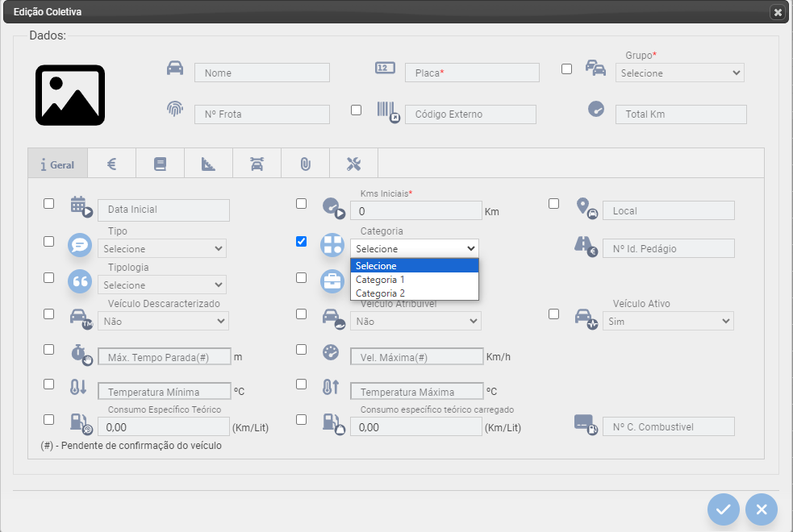Click the calendar icon beside Data Inicial
Viewport: 793px width, 532px height.
81,206
